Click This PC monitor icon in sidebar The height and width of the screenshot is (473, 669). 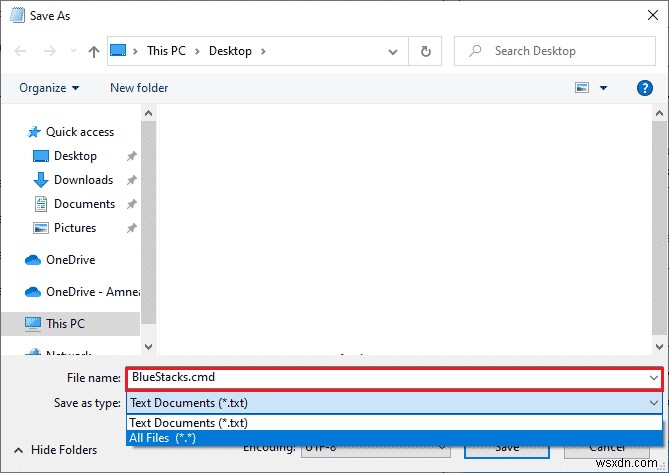click(x=33, y=324)
